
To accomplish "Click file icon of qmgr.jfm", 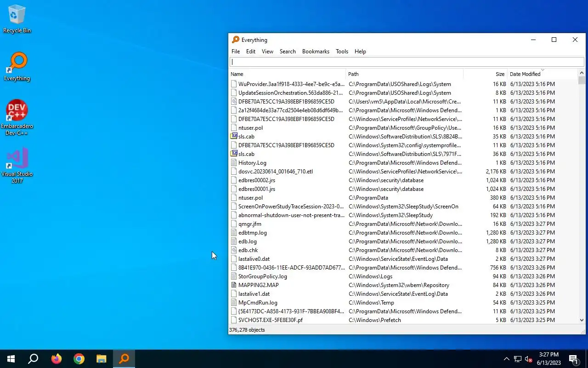I will coord(234,224).
